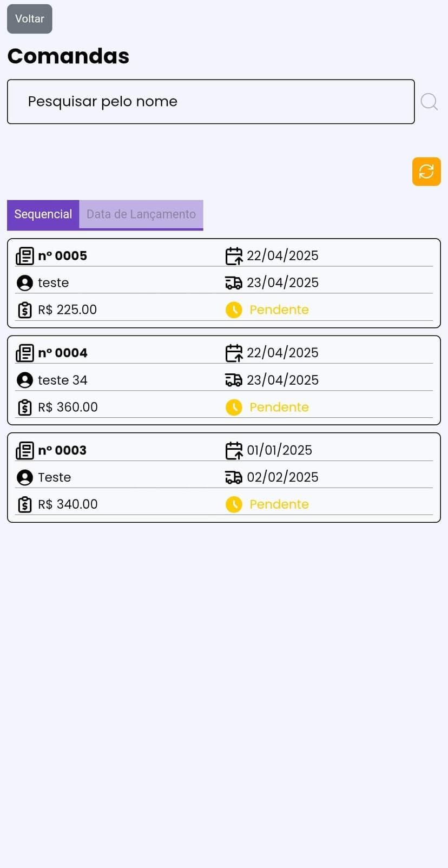Click the R$ 360.00 amount
This screenshot has height=868, width=448.
(68, 407)
